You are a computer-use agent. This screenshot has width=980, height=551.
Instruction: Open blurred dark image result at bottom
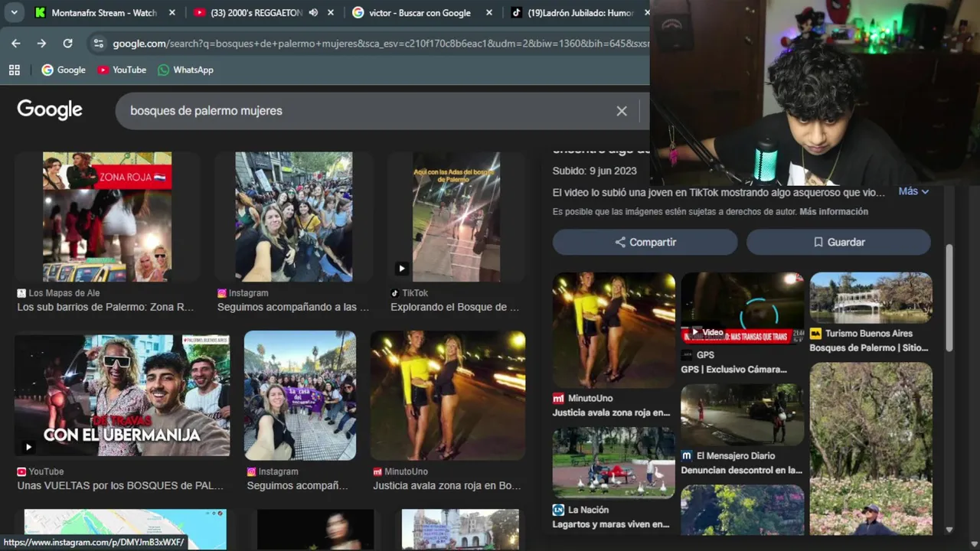(315, 530)
